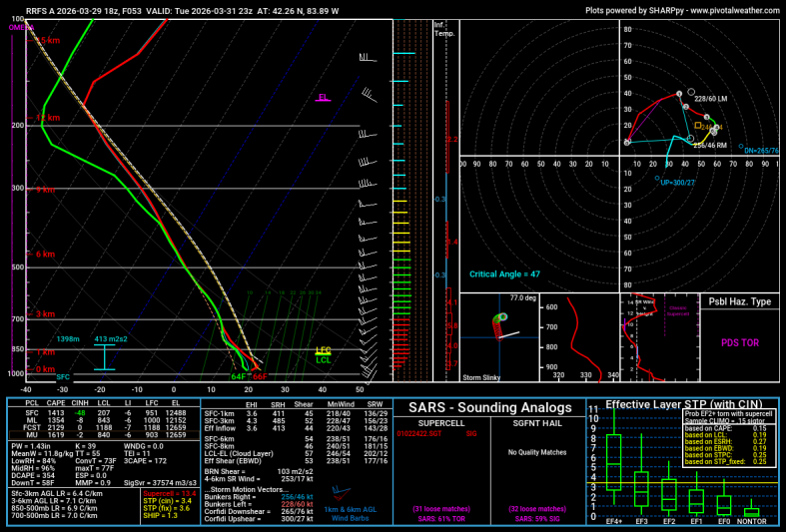The image size is (786, 532).
Task: Click the 'Effective Layer STP (with CIN)' title
Action: point(684,404)
